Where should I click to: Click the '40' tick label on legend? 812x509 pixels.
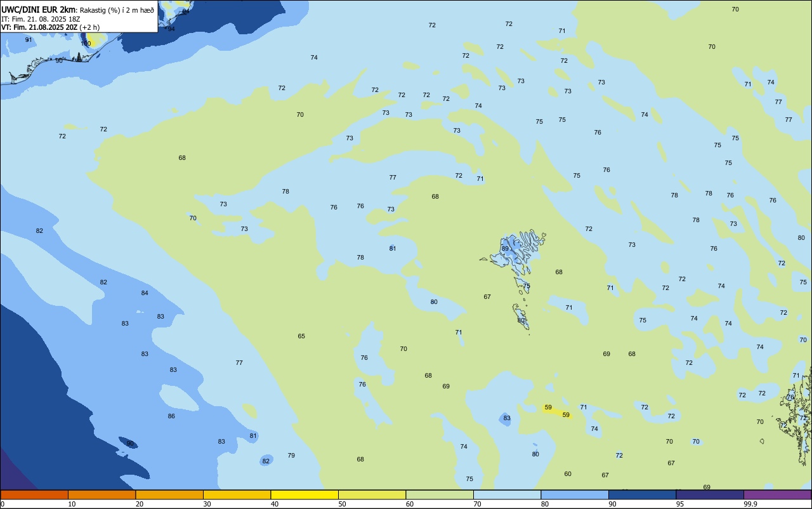click(x=275, y=504)
